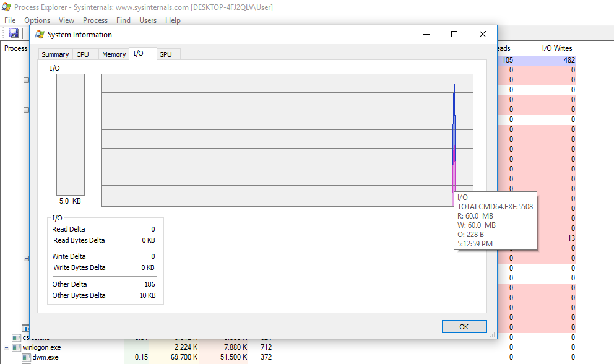The height and width of the screenshot is (364, 614).
Task: Collapse the winlogon.exe process tree
Action: coord(7,347)
